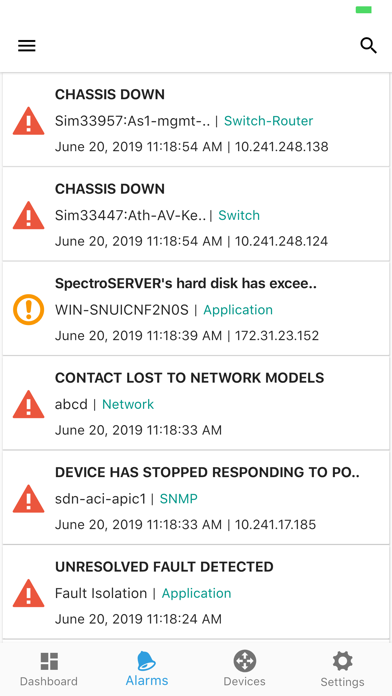The height and width of the screenshot is (696, 392).
Task: Switch to the Dashboard tab
Action: pos(49,669)
